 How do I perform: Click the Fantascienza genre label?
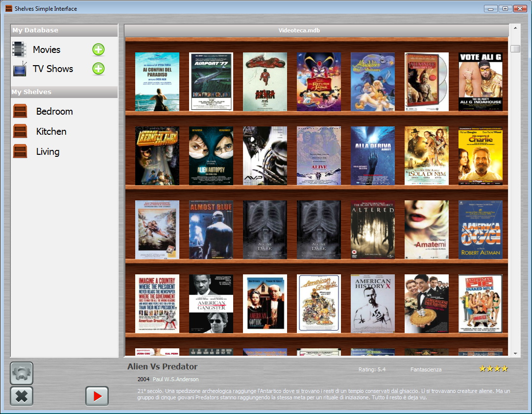coord(426,369)
